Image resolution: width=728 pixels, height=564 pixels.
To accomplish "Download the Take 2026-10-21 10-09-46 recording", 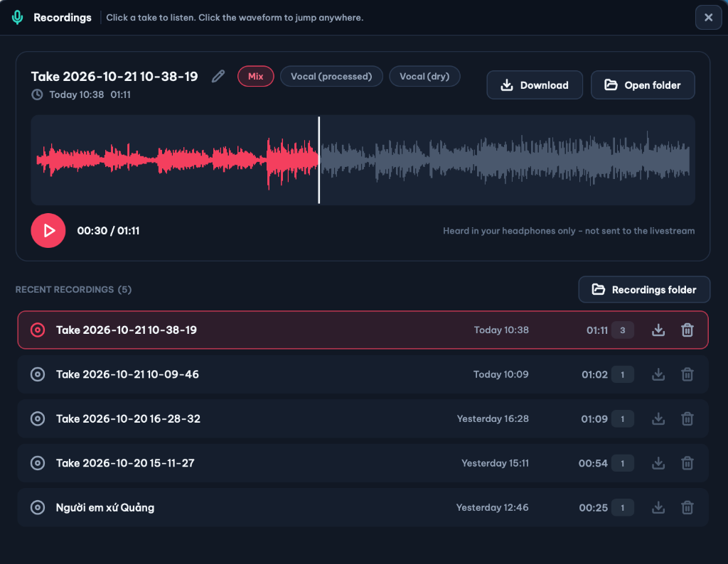I will click(x=658, y=374).
